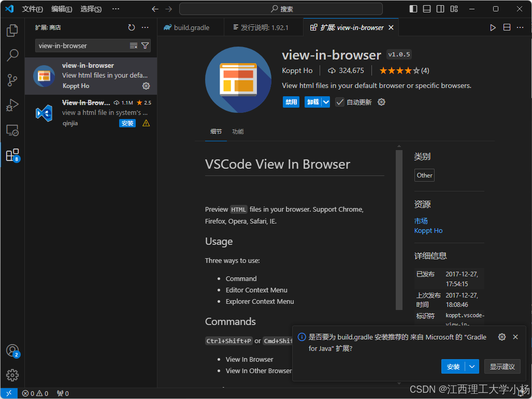
Task: Toggle 自动更新 checkbox
Action: (x=340, y=102)
